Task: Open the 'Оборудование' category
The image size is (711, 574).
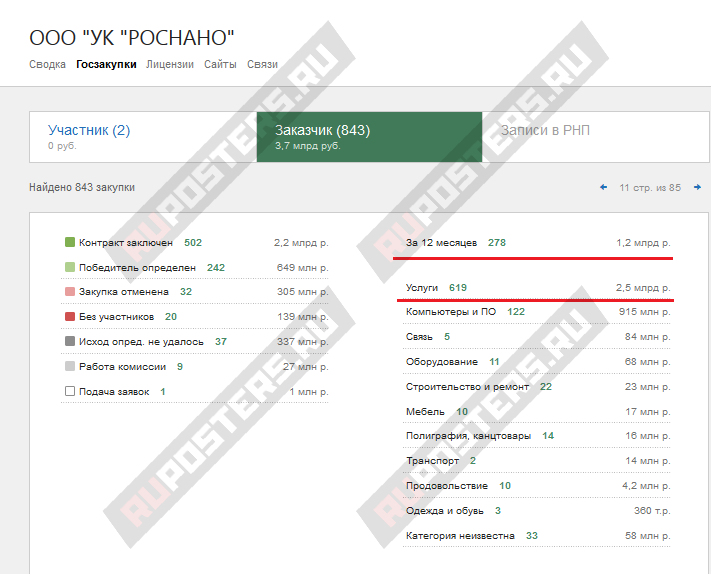Action: click(442, 362)
